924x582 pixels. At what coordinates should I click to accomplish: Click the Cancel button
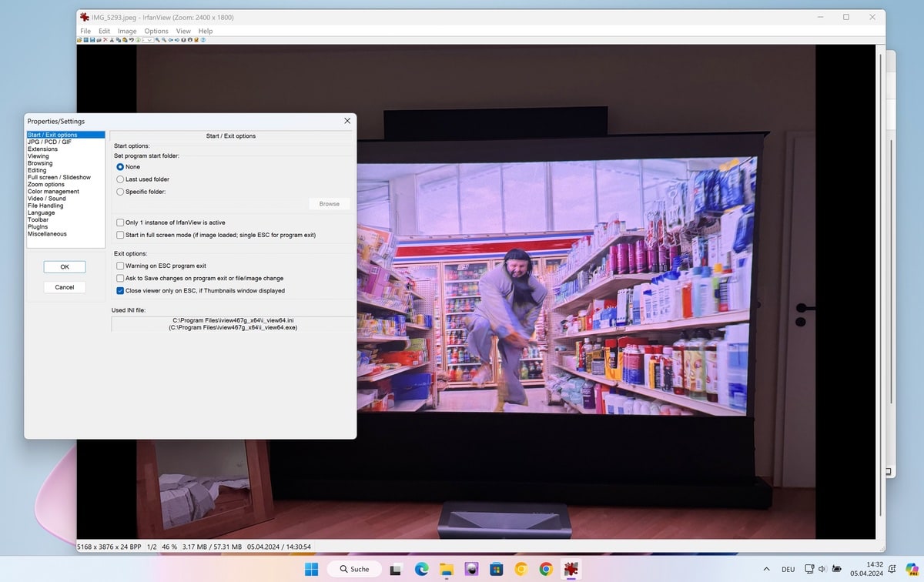[65, 287]
